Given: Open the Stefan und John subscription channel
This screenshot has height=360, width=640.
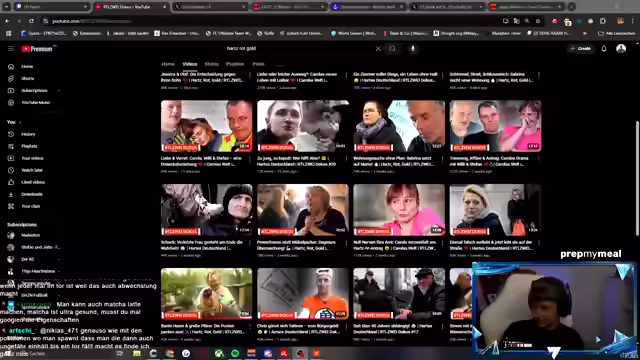Looking at the screenshot, I should [40, 247].
